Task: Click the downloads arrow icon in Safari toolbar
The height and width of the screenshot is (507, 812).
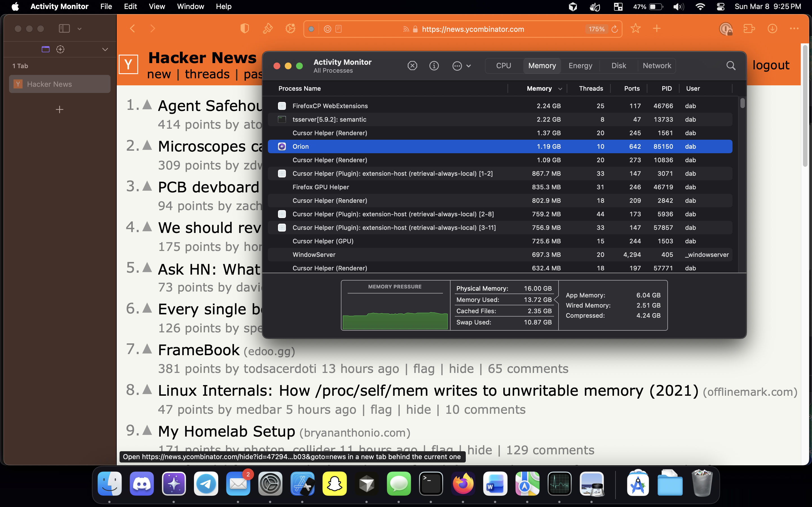Action: pyautogui.click(x=773, y=29)
